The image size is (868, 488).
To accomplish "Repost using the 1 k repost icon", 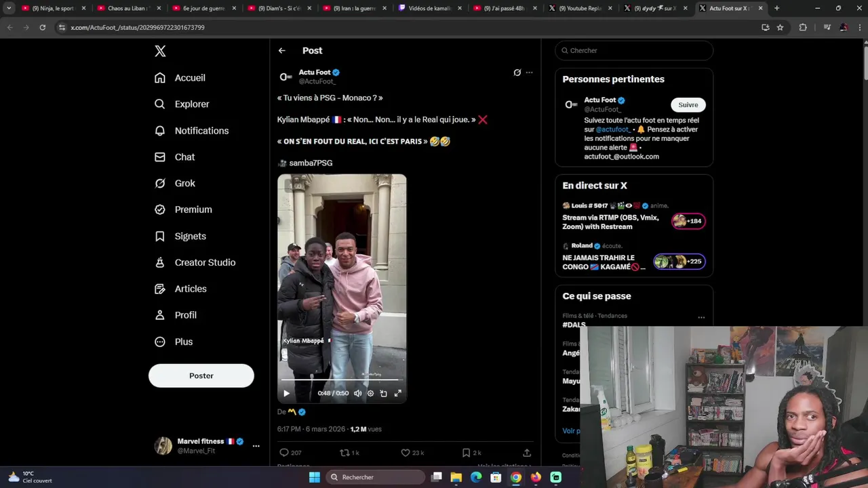I will pos(349,453).
